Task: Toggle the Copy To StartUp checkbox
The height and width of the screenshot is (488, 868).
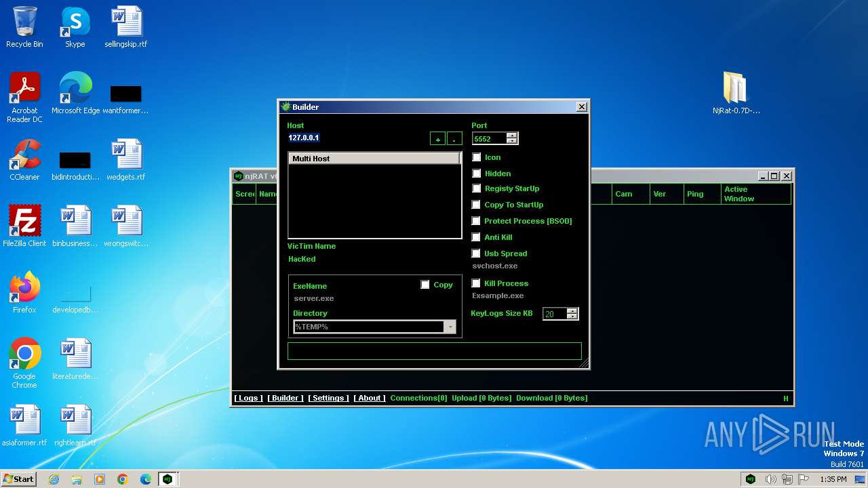Action: [477, 205]
